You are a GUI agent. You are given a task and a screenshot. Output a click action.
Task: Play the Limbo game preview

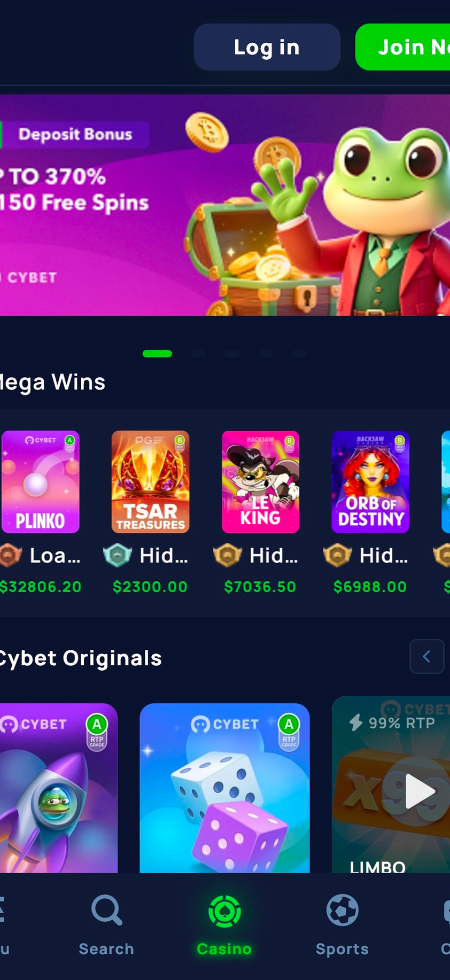click(x=420, y=791)
